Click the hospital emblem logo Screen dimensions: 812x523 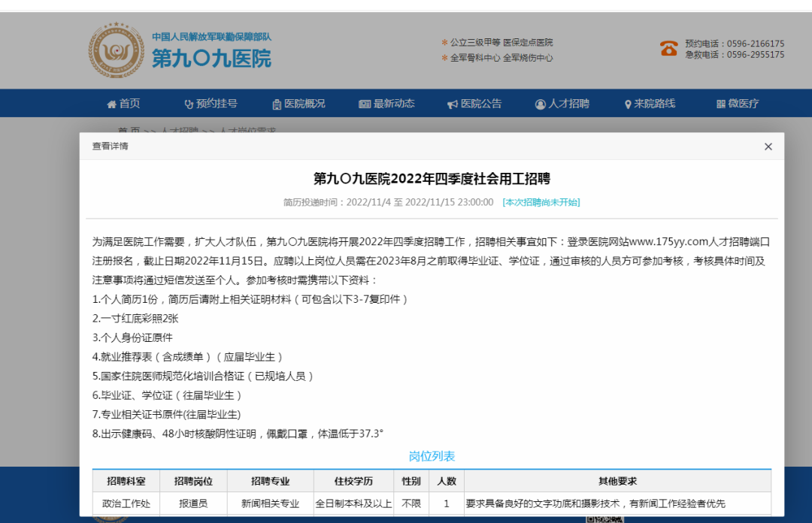pos(116,50)
